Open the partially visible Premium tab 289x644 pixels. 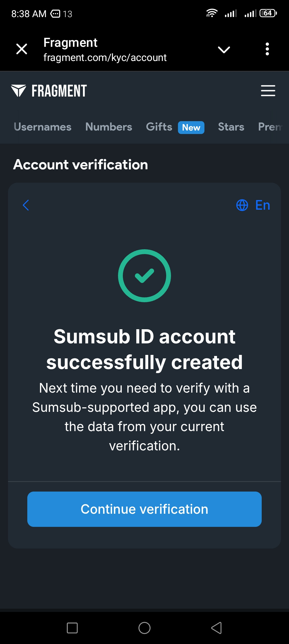tap(270, 127)
